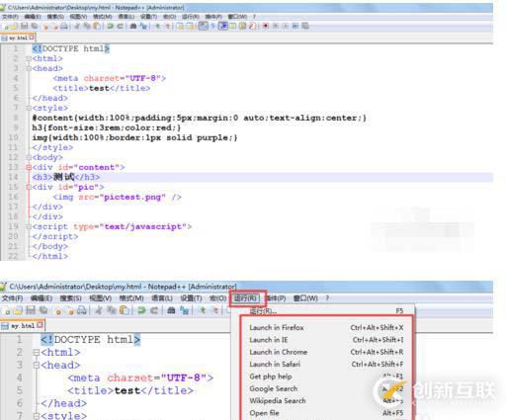Viewport: 506px width, 420px height.
Task: Open 文件(F) menu in lower window
Action: [13, 298]
